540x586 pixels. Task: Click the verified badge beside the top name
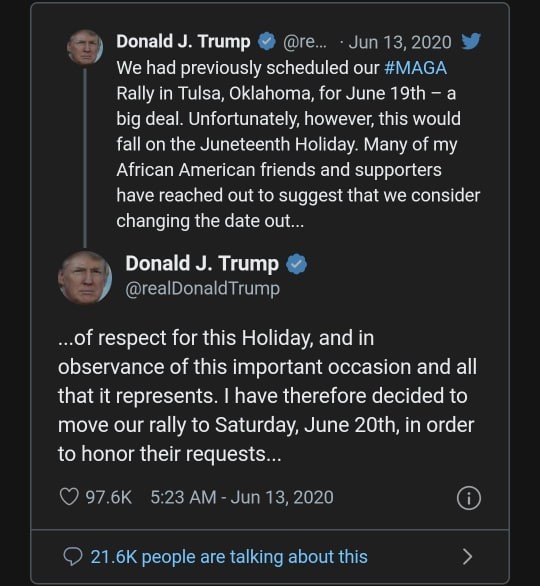click(267, 41)
